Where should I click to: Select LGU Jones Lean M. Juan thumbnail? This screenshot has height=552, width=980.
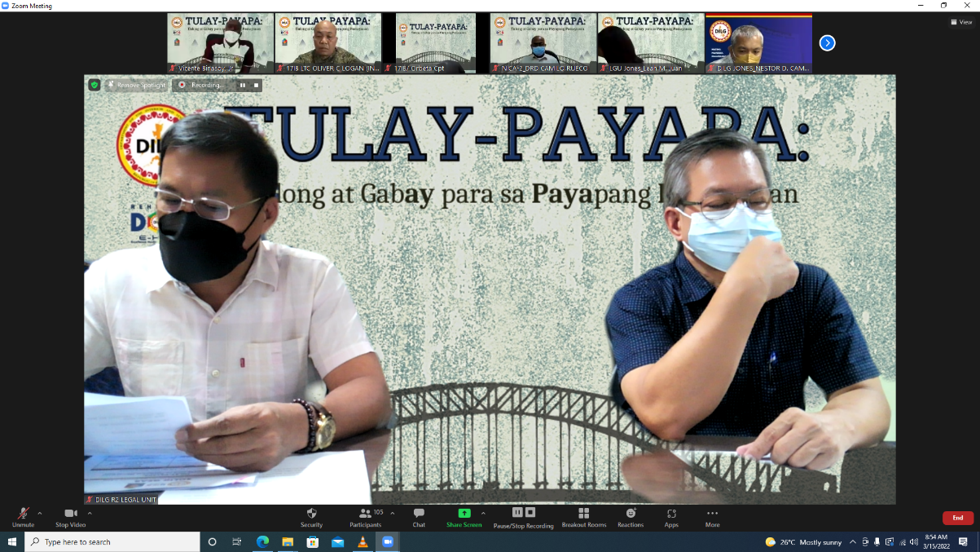651,43
